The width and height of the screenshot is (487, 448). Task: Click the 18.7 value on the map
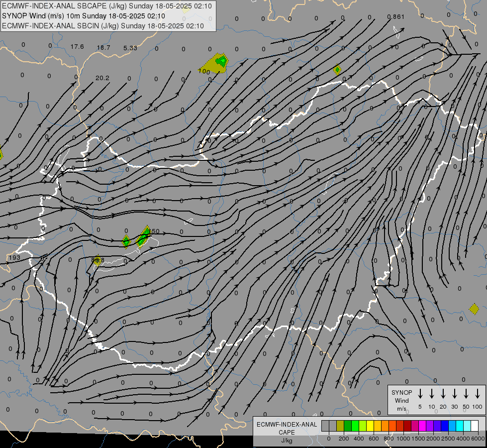(x=103, y=48)
